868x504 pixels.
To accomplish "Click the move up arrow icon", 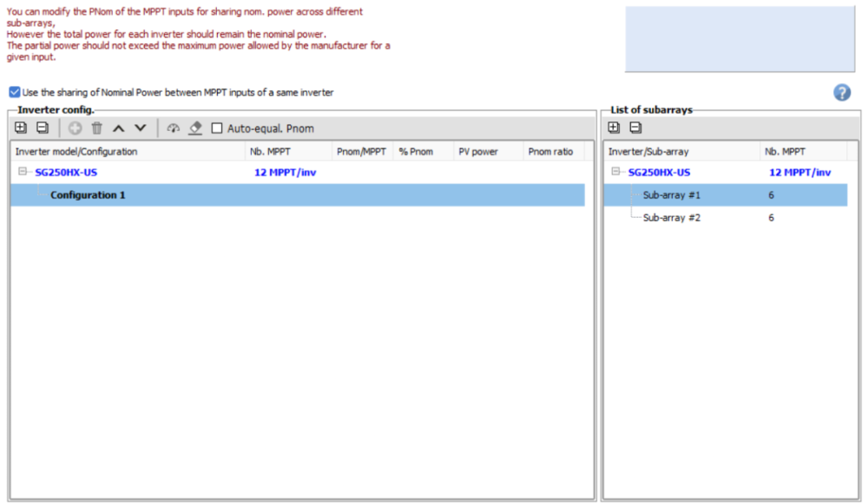I will tap(118, 128).
